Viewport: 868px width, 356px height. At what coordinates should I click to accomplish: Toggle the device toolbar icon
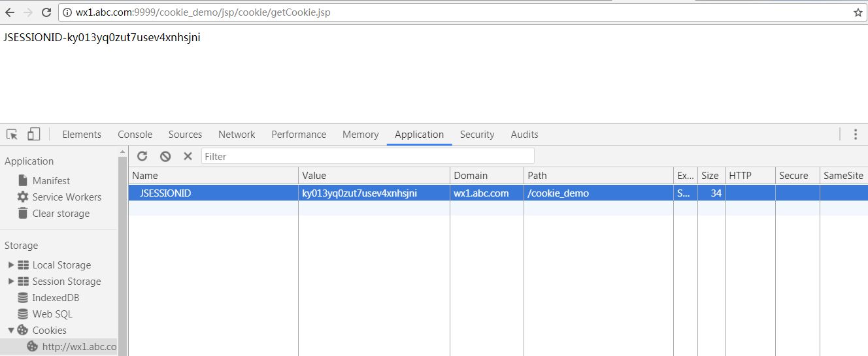34,135
